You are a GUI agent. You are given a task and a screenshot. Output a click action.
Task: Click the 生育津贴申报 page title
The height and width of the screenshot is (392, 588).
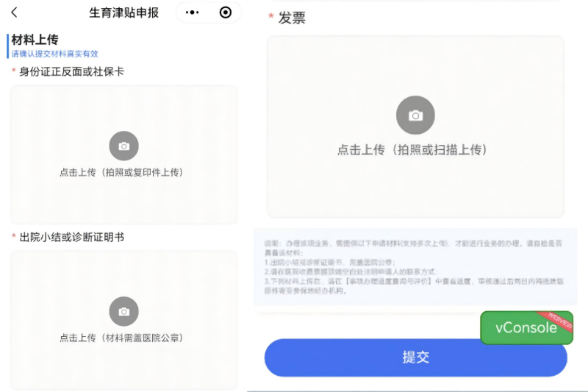click(x=123, y=13)
